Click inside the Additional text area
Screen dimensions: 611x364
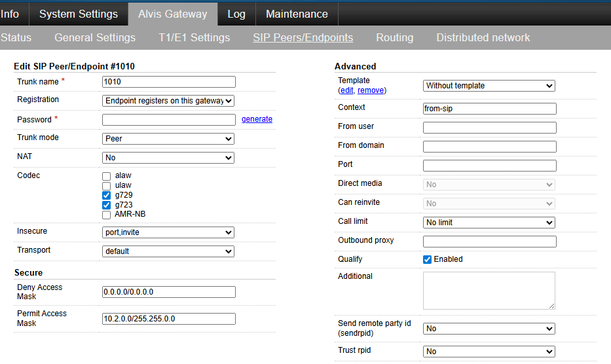click(x=489, y=290)
